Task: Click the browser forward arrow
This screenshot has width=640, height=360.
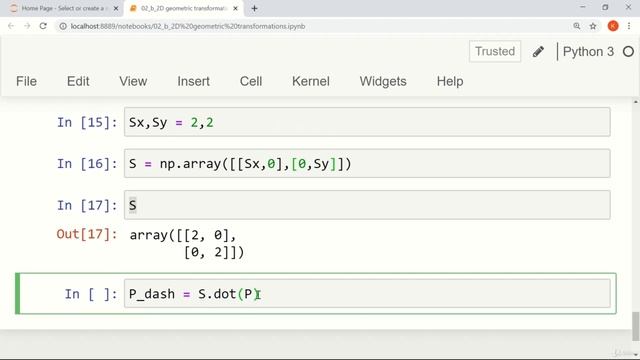Action: pos(27,26)
